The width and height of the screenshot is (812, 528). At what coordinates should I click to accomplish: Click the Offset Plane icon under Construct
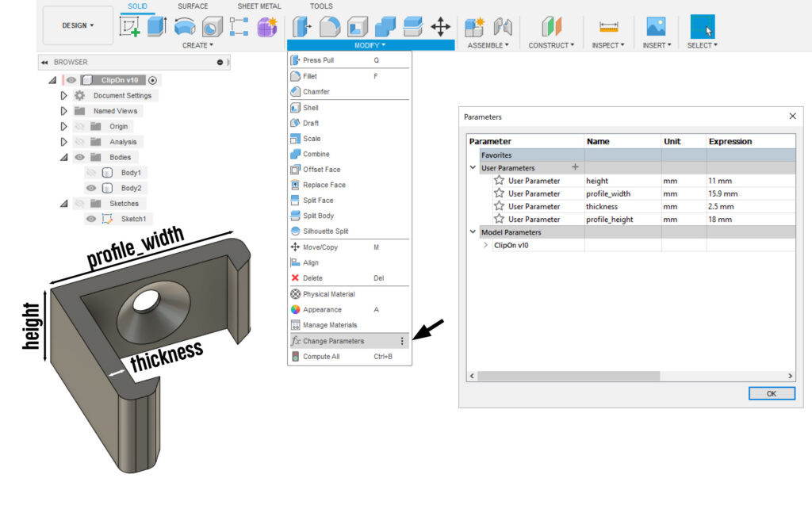click(551, 27)
